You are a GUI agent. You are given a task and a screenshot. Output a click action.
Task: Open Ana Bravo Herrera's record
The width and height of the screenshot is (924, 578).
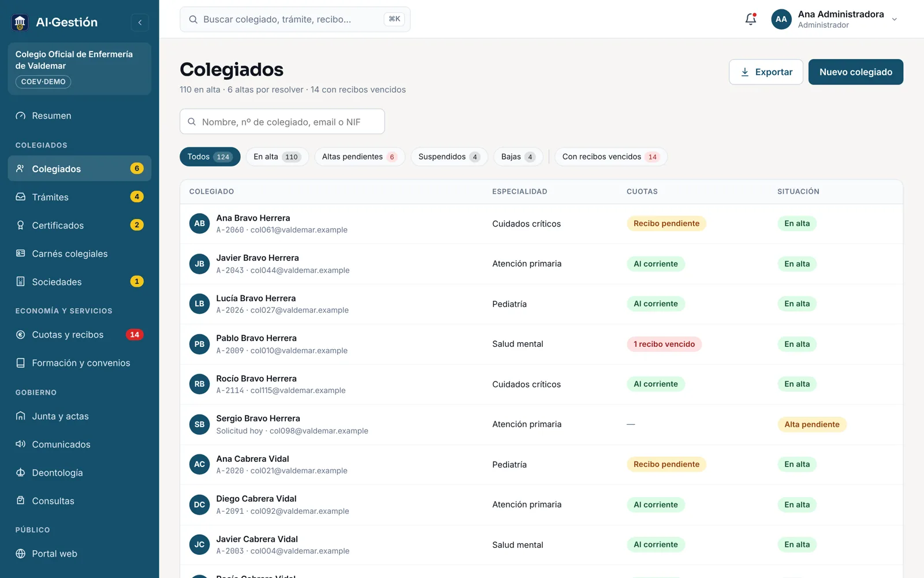(541, 224)
